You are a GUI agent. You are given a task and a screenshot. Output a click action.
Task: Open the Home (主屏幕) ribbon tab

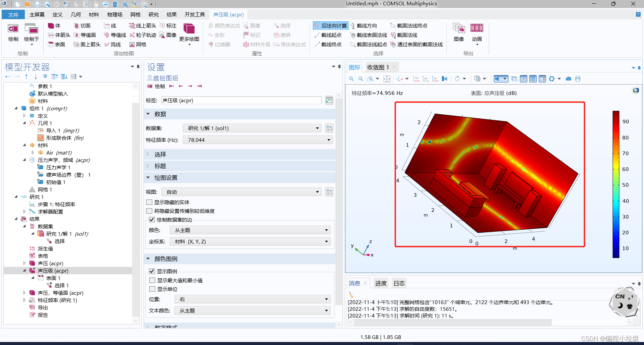point(37,15)
